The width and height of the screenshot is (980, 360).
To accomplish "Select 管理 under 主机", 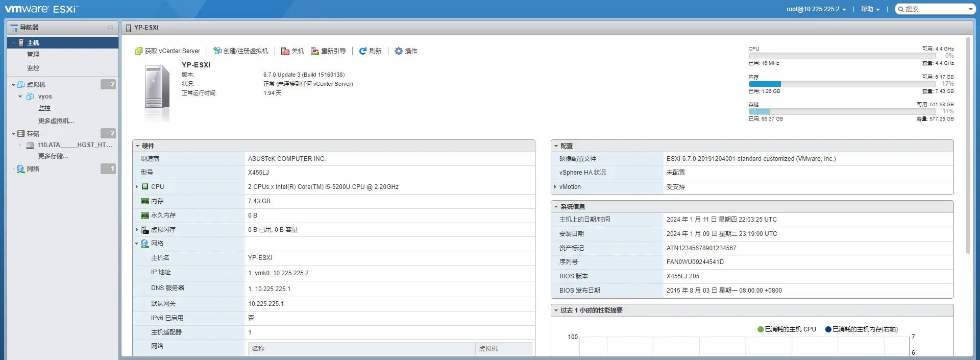I will (33, 55).
